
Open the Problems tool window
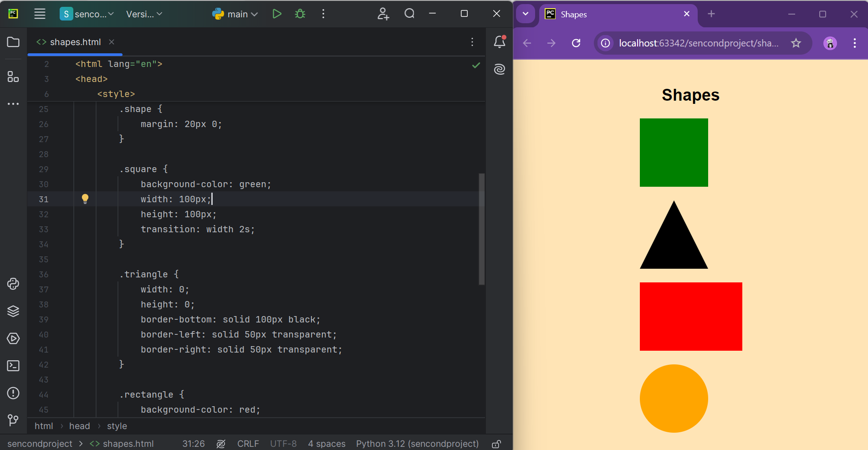point(13,393)
